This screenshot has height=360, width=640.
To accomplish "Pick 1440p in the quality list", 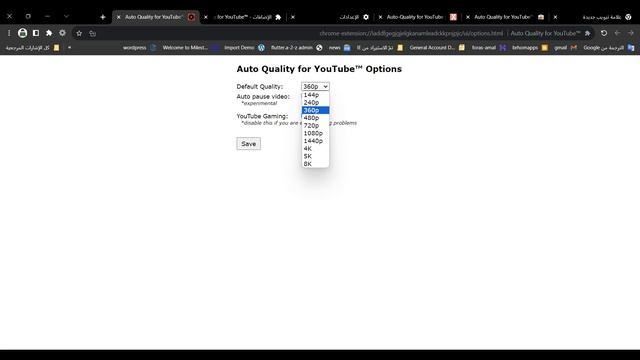I will 316,141.
